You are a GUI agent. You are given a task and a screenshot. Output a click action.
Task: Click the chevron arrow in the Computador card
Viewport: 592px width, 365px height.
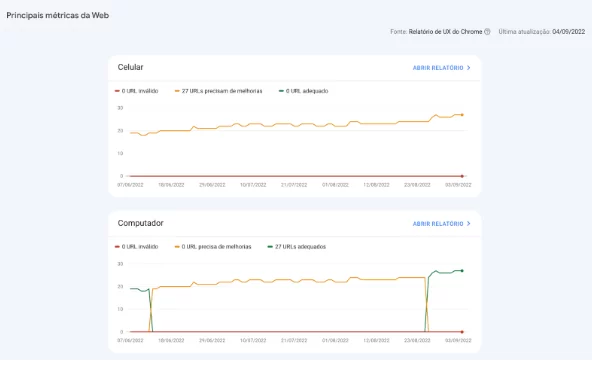click(469, 224)
